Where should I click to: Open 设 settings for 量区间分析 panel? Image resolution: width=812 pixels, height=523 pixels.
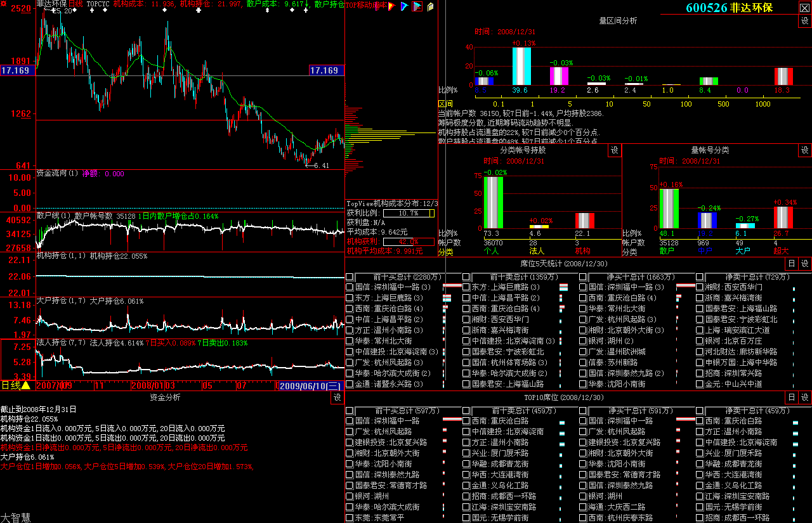pos(804,21)
